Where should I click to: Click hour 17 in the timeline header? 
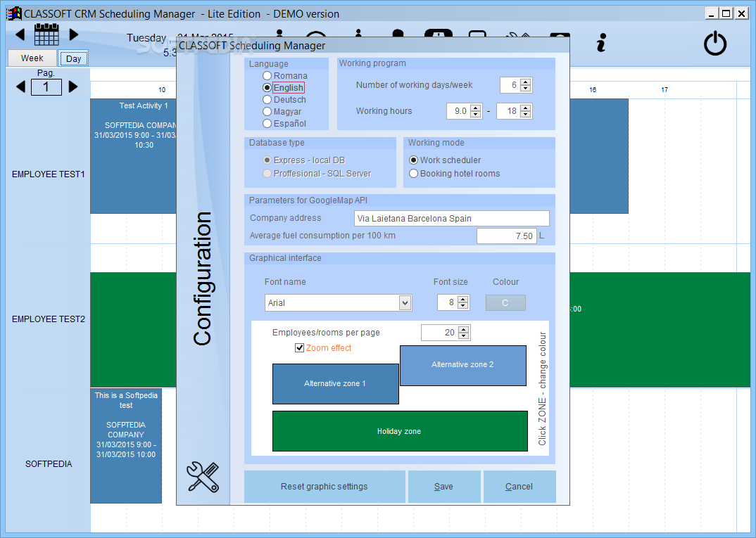pyautogui.click(x=664, y=89)
